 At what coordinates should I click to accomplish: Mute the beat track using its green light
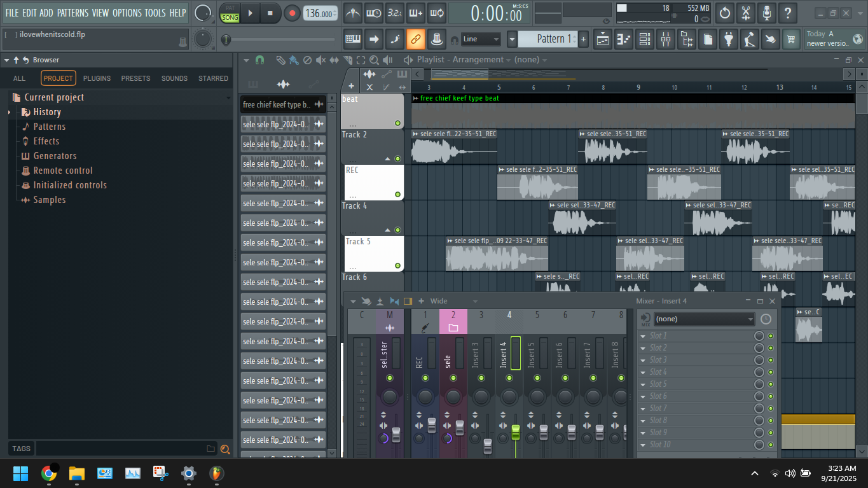click(x=397, y=123)
